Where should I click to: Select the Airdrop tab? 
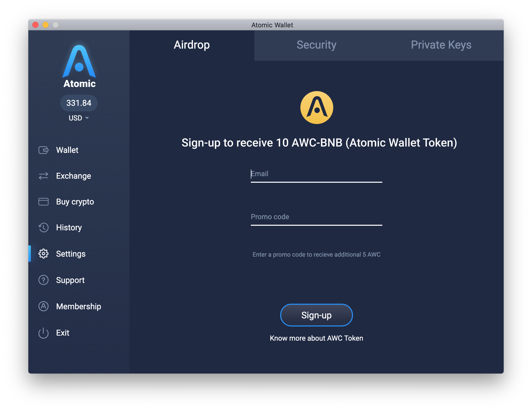(191, 44)
